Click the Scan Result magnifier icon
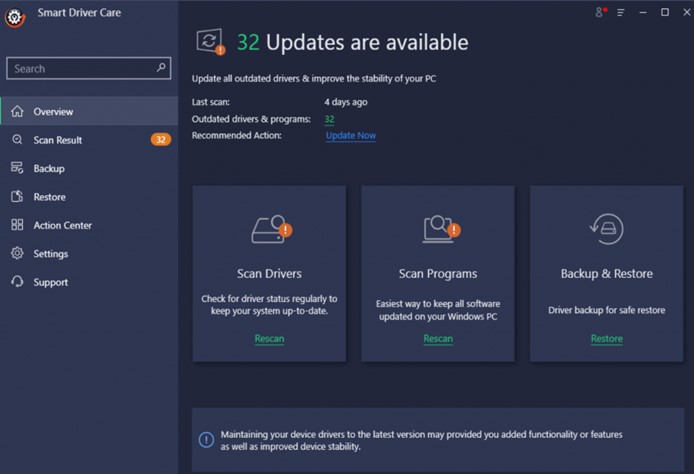The image size is (694, 474). click(17, 139)
